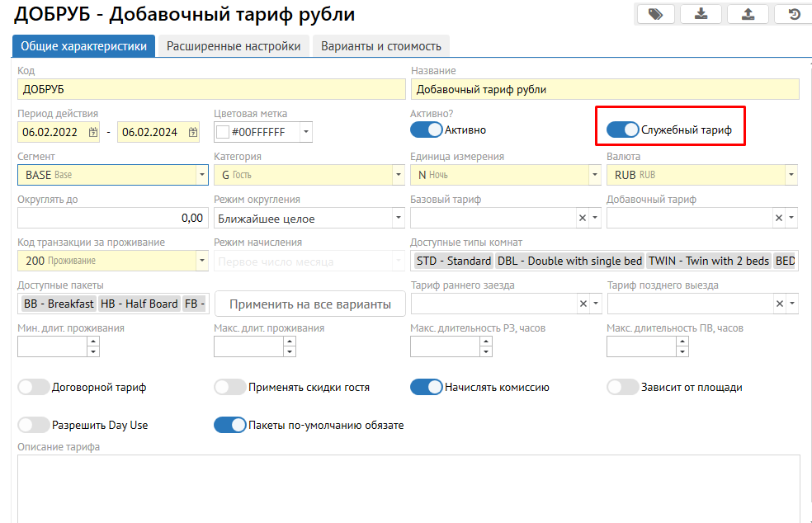
Task: Clear the Базовый тариф field with X
Action: [x=582, y=218]
